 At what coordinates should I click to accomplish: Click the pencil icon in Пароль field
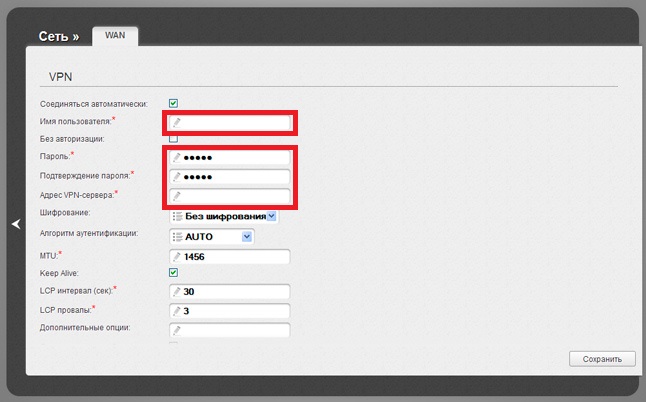pyautogui.click(x=177, y=157)
